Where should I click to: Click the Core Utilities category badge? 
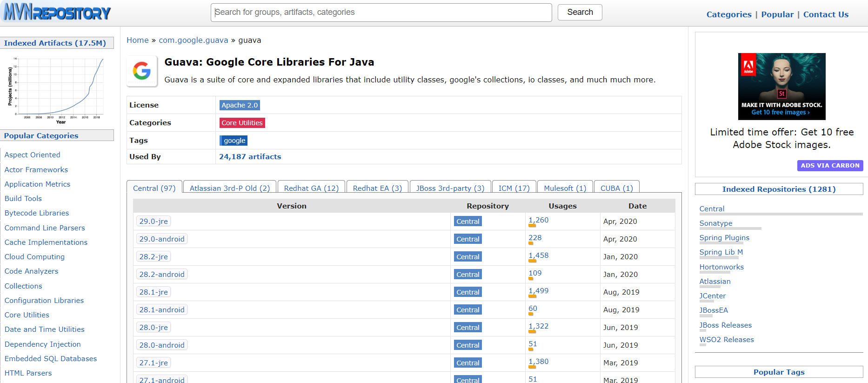pyautogui.click(x=242, y=123)
